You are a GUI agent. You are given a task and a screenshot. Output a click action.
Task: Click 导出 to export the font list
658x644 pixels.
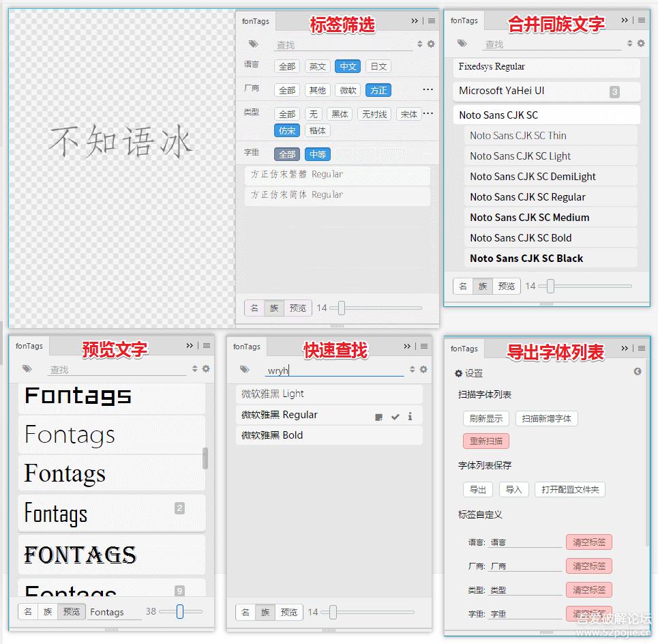pyautogui.click(x=477, y=489)
